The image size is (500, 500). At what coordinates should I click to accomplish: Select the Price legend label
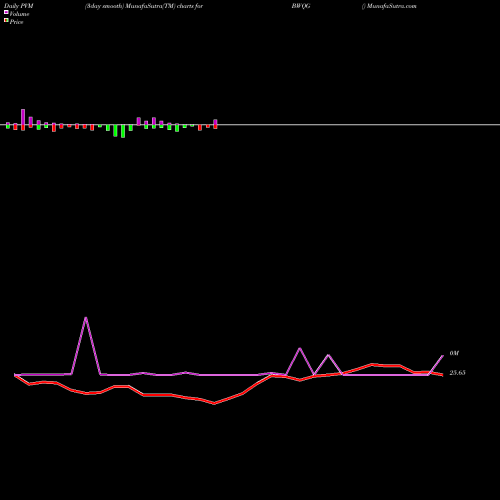click(16, 22)
